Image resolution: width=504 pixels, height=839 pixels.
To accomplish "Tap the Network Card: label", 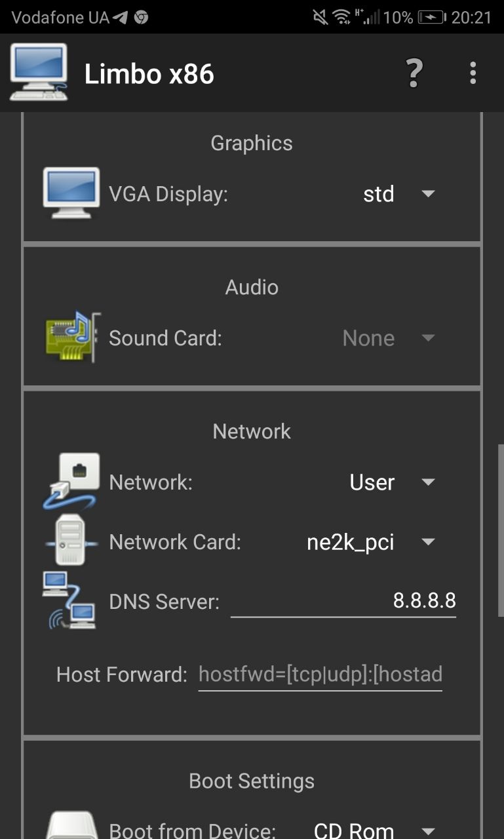I will click(175, 542).
